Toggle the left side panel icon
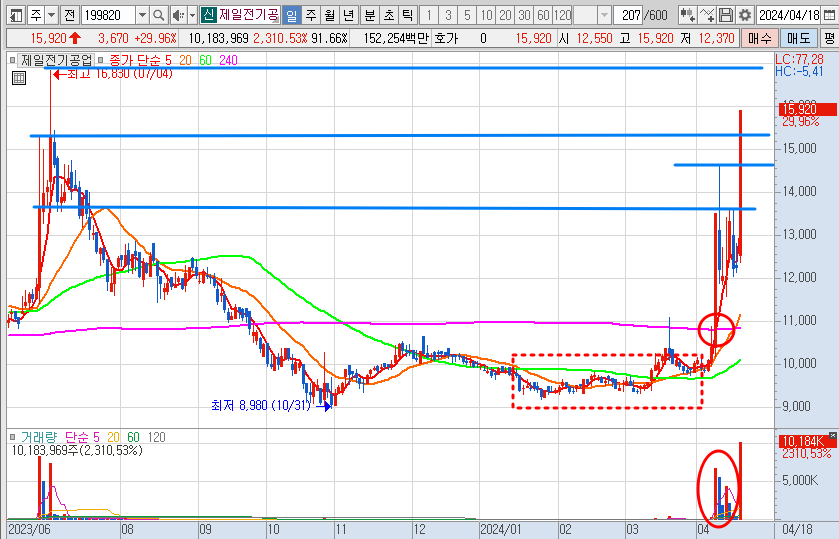The height and width of the screenshot is (539, 839). point(16,15)
